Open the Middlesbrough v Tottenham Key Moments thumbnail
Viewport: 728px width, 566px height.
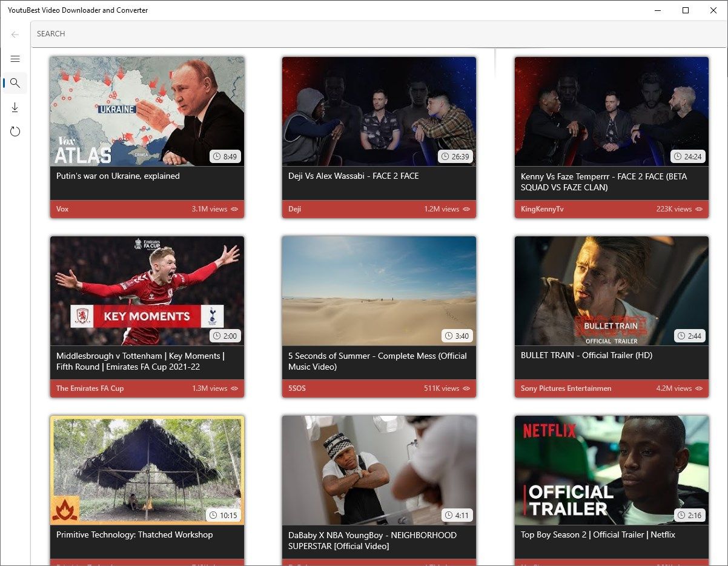click(x=147, y=291)
